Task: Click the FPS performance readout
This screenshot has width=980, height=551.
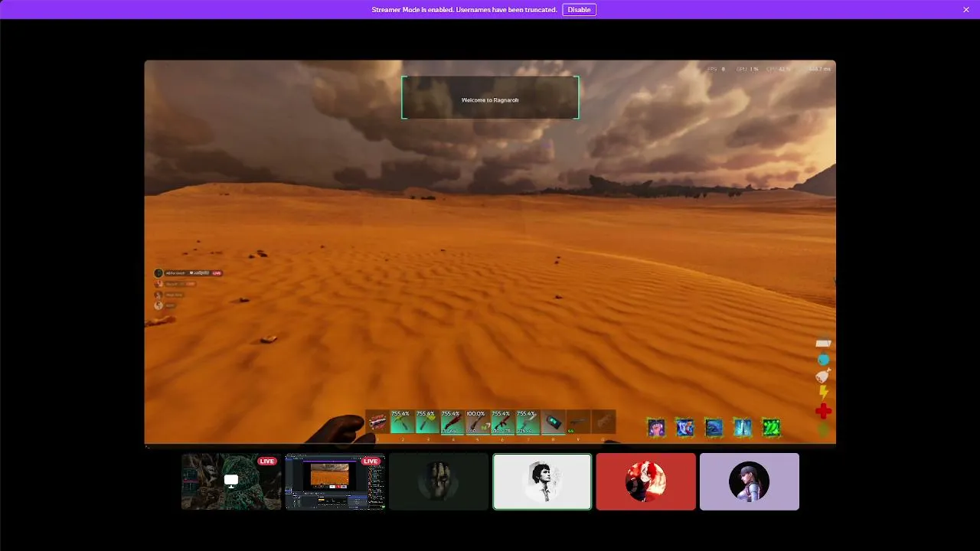Action: [716, 69]
